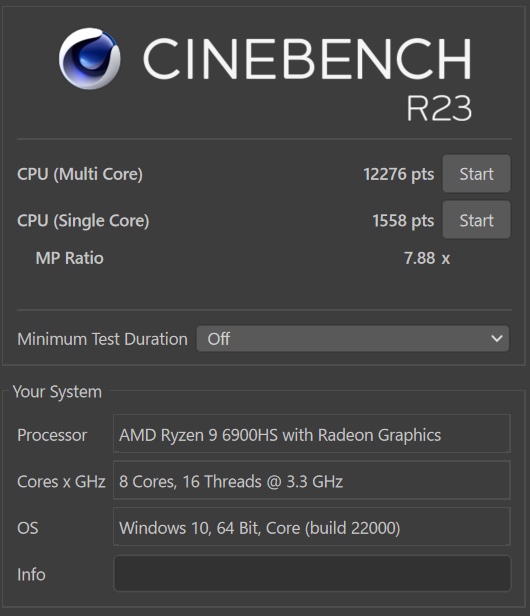Click into the empty Info text field

[x=312, y=574]
